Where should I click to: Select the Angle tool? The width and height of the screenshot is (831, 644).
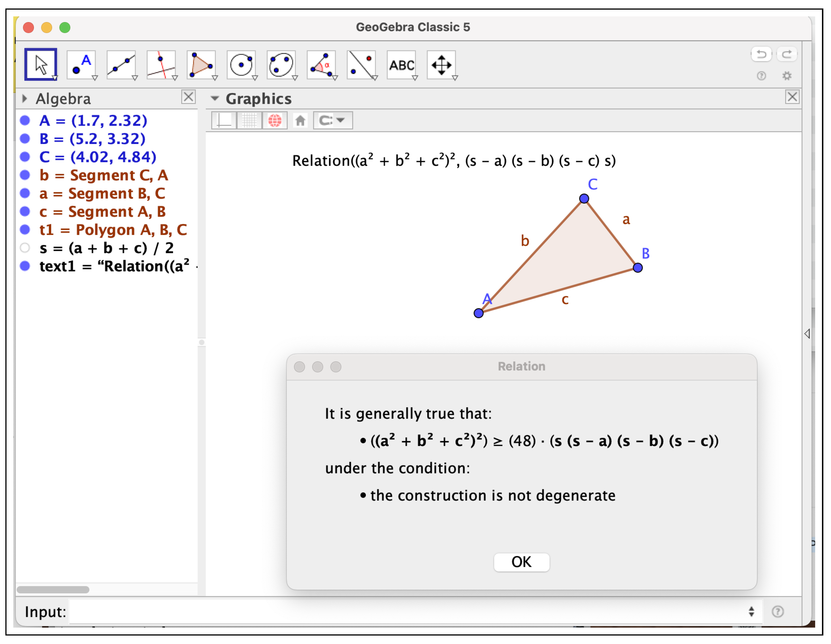click(x=321, y=64)
